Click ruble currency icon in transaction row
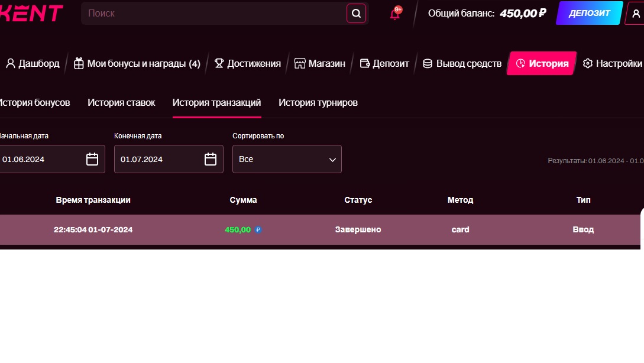The width and height of the screenshot is (644, 363). point(258,230)
